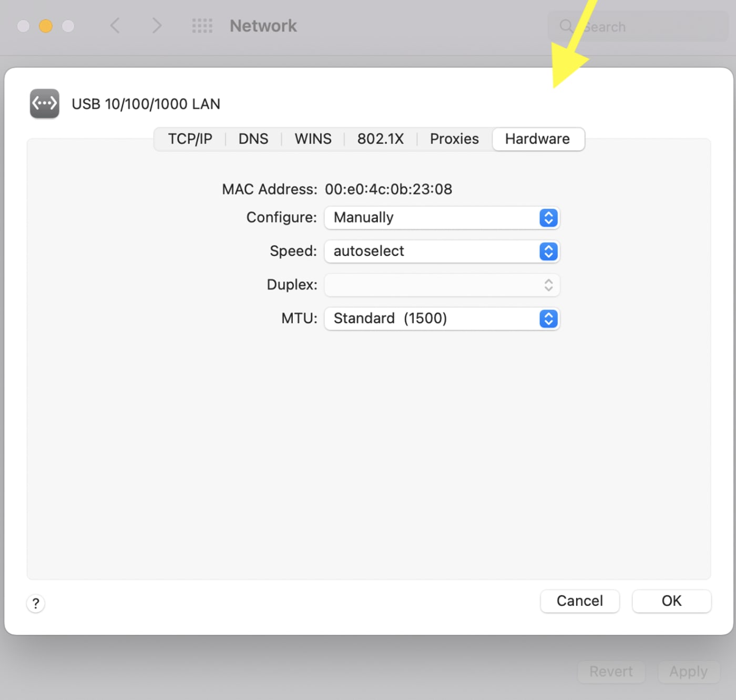This screenshot has height=700, width=736.
Task: Open the MTU Standard (1500) dropdown
Action: [442, 318]
